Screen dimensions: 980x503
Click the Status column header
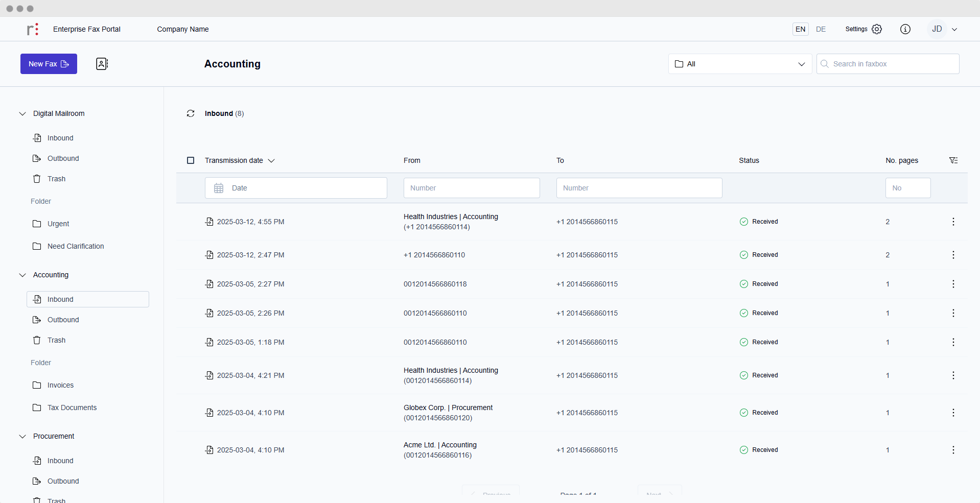pyautogui.click(x=749, y=160)
